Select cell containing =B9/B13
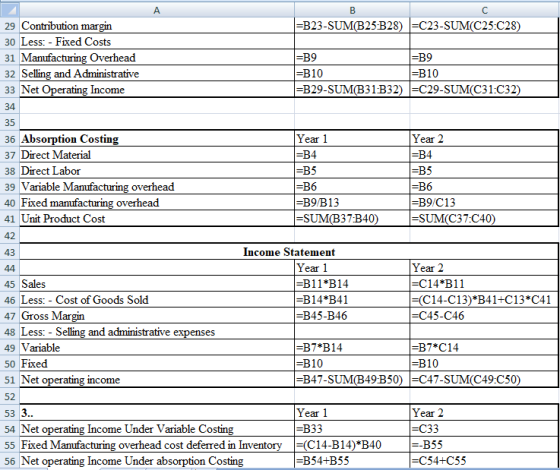Viewport: 560px width, 470px height. (x=352, y=202)
